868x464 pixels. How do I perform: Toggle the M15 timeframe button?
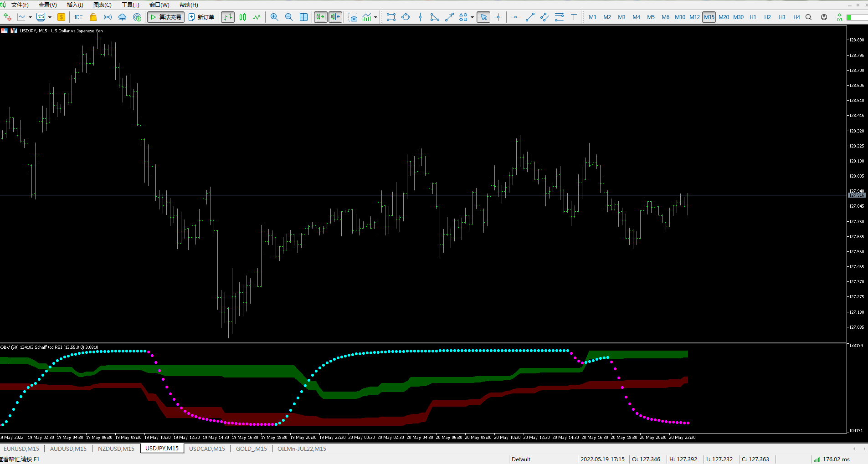(709, 17)
